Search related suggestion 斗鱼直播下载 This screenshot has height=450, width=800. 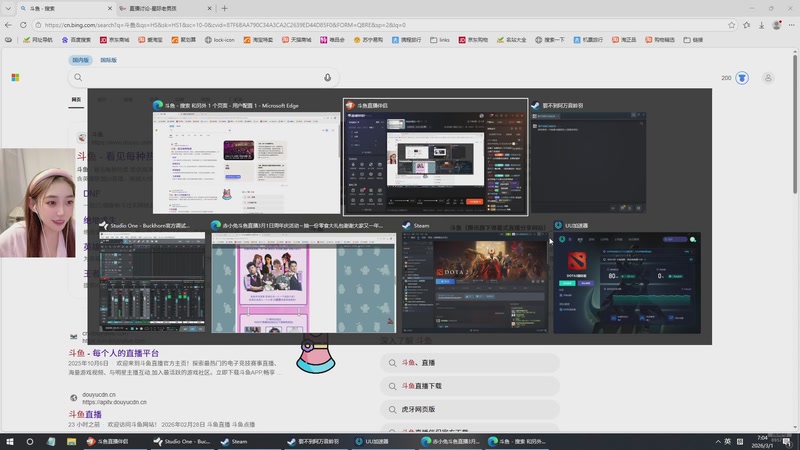[x=470, y=386]
